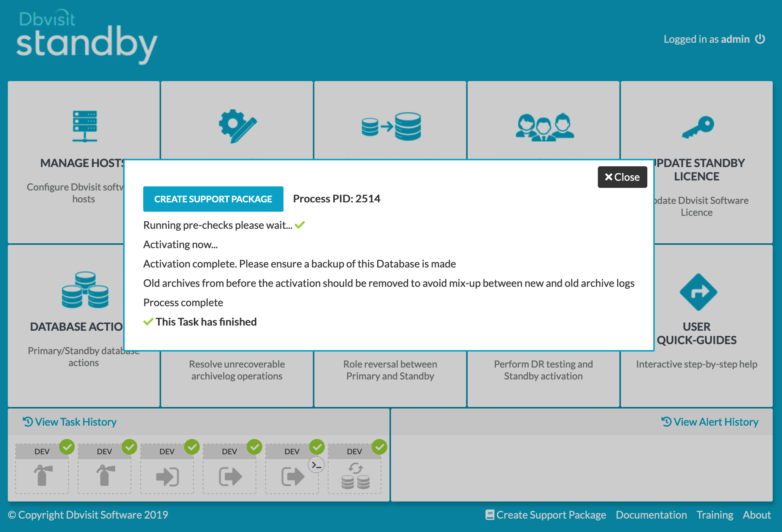782x532 pixels.
Task: Click the logout power icon
Action: pos(760,39)
